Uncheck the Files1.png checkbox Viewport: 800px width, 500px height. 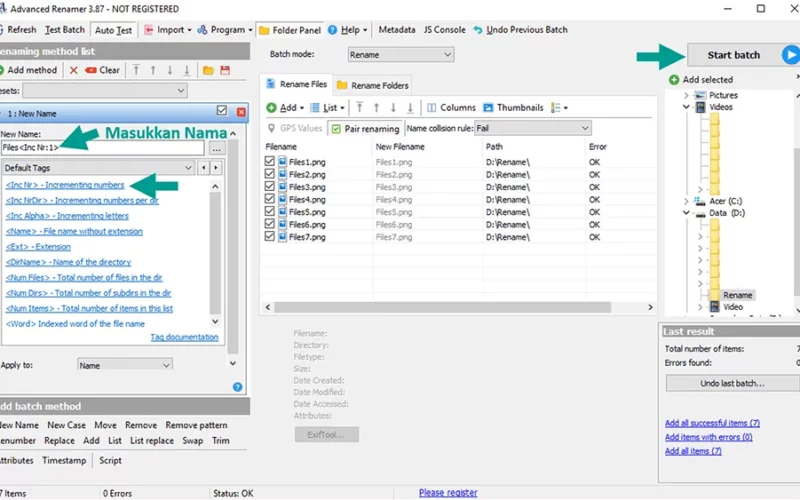click(x=269, y=161)
